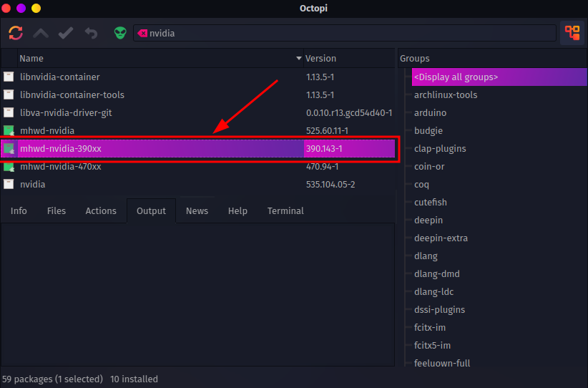Select the deepin group
The image size is (588, 388).
(428, 220)
